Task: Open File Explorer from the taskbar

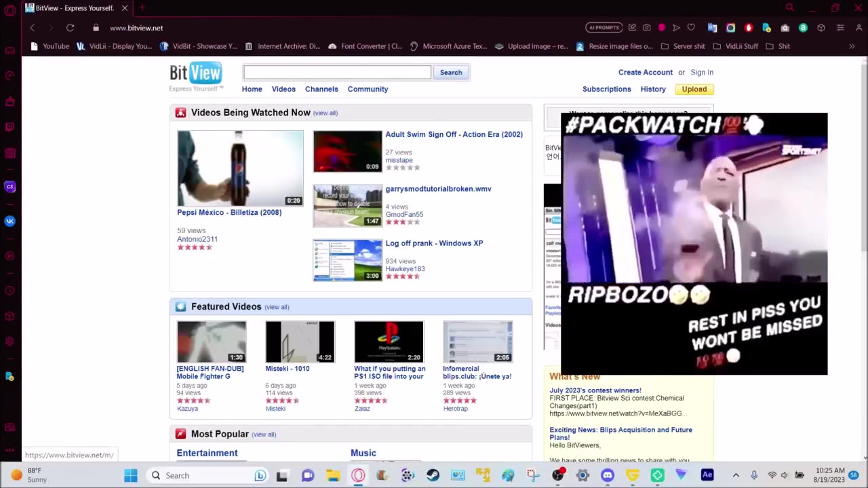Action: [x=333, y=475]
